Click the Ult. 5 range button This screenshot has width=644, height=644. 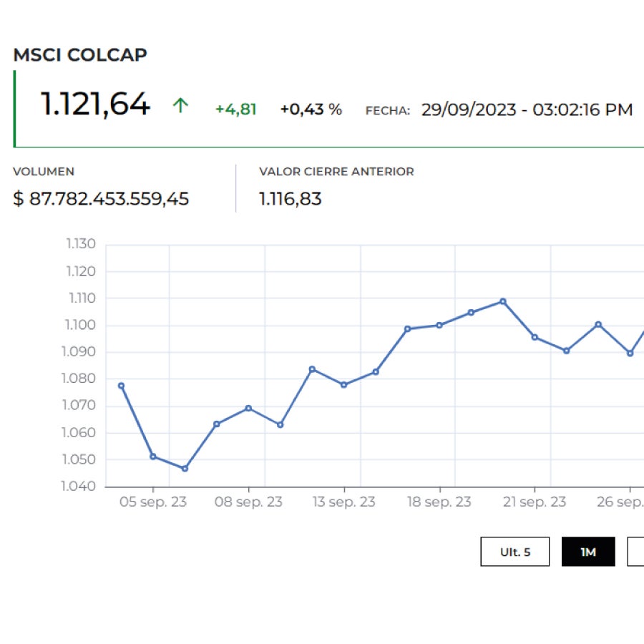pyautogui.click(x=515, y=552)
